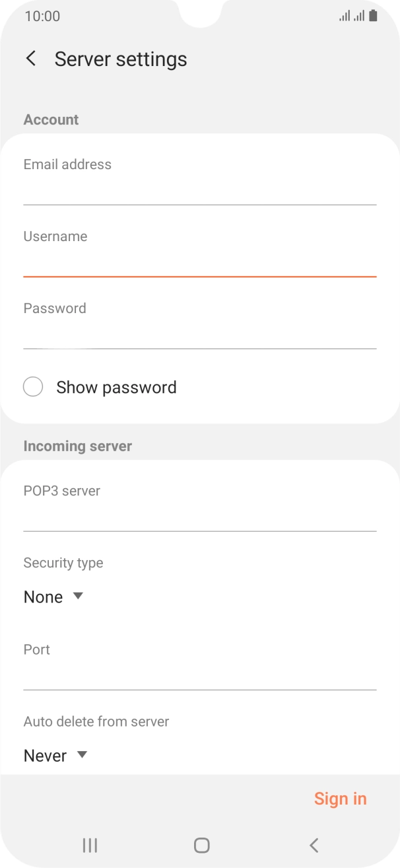Image resolution: width=400 pixels, height=868 pixels.
Task: Tap the clock showing 10:00
Action: click(x=42, y=16)
